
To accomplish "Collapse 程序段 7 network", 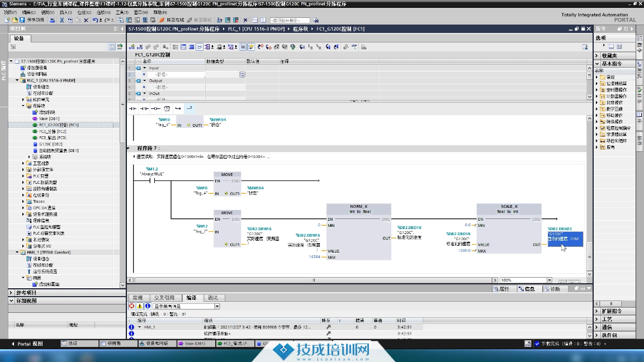I will 129,148.
